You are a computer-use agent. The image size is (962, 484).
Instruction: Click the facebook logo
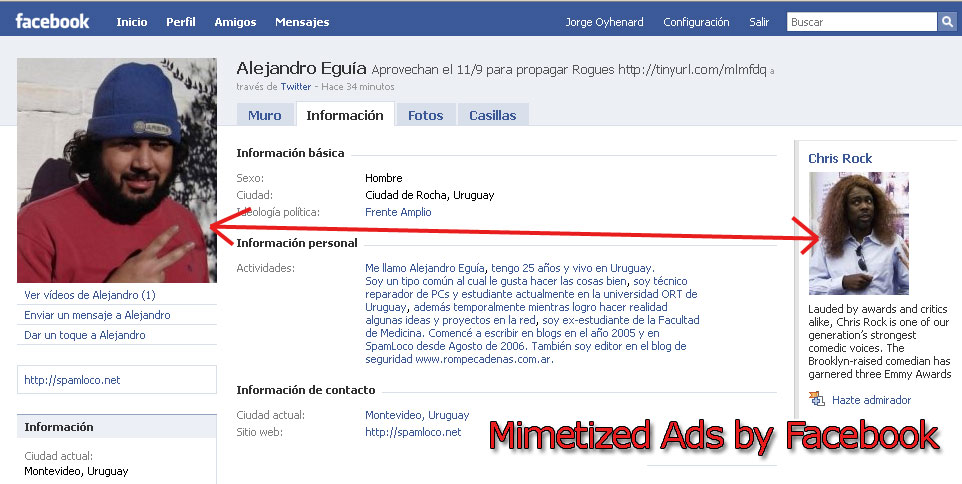(x=52, y=21)
